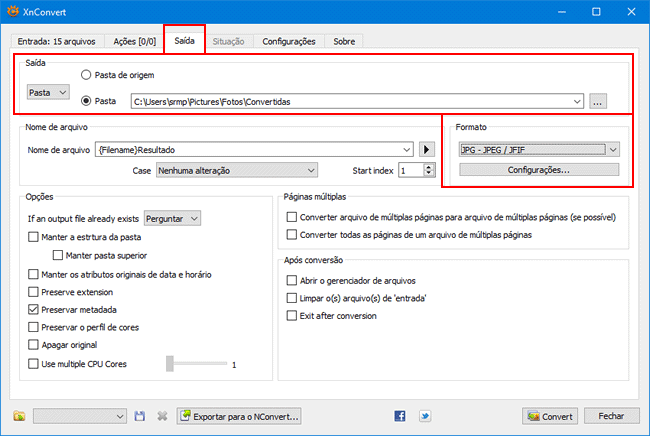Click the delete preset X icon
650x436 pixels.
(162, 416)
